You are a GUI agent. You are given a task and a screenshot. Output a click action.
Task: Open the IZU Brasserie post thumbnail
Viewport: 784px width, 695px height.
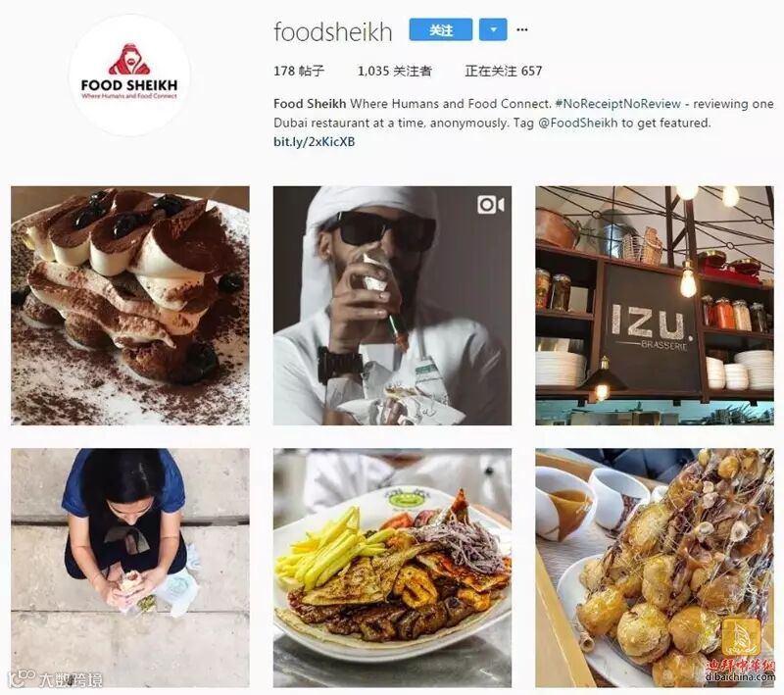tap(655, 306)
